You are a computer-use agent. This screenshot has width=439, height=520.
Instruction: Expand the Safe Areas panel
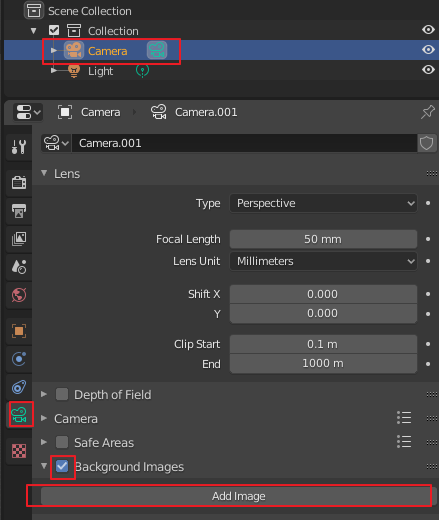pos(44,442)
